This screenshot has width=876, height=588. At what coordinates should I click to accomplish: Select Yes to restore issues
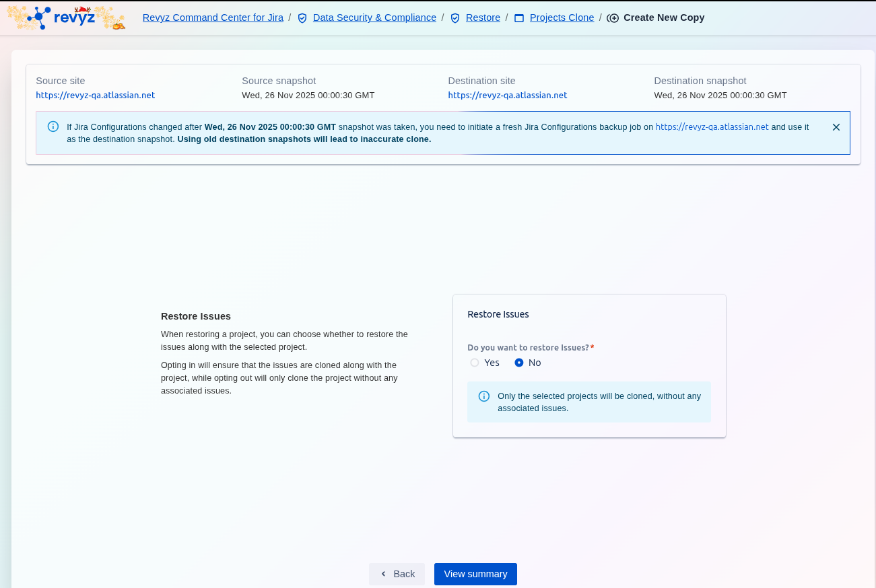[x=475, y=363]
